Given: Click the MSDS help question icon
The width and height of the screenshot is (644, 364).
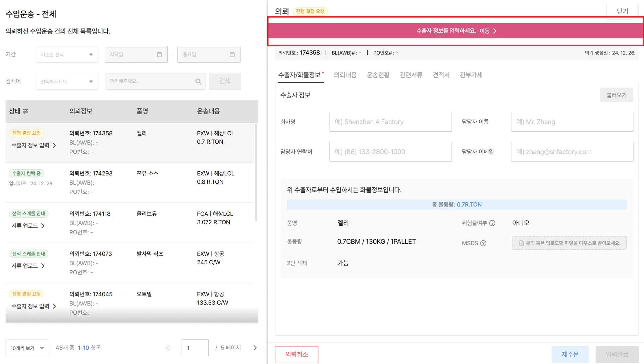Looking at the screenshot, I should [483, 243].
